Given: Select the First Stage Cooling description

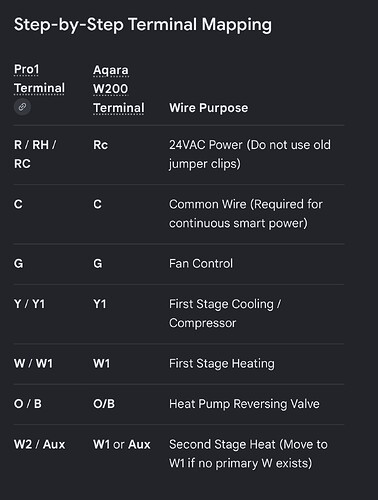Looking at the screenshot, I should tap(225, 313).
